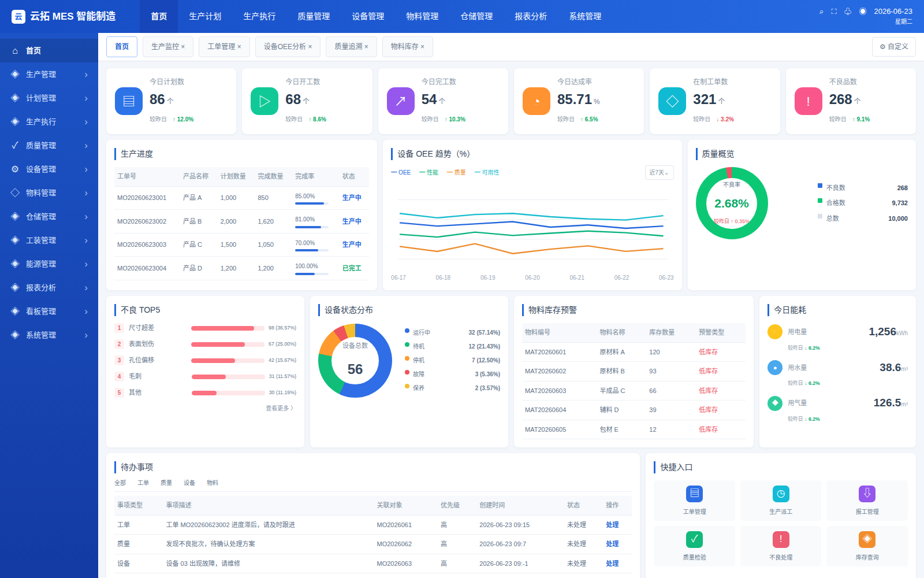Open 报表分析 in the top navigation
This screenshot has width=924, height=578.
point(531,16)
